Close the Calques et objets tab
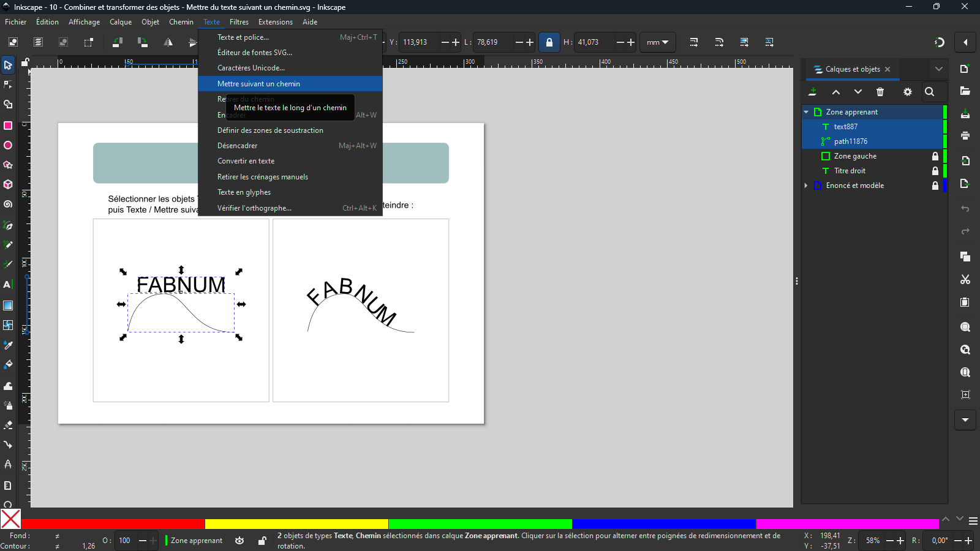 [888, 69]
